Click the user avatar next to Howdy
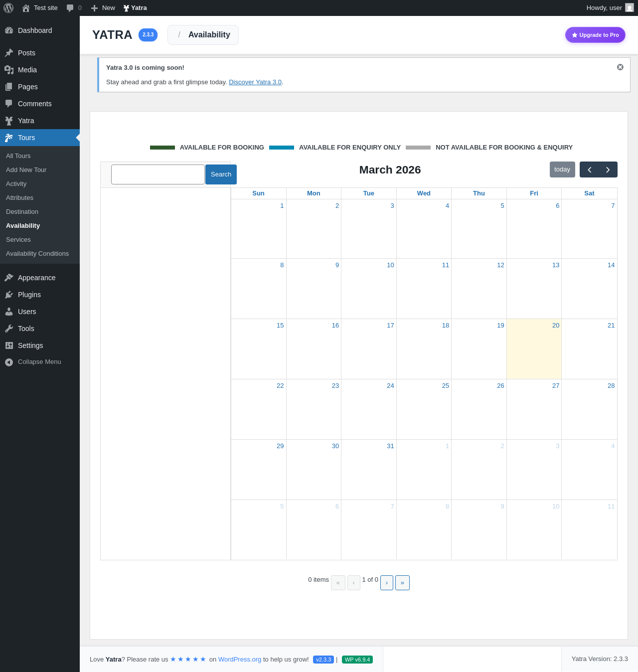This screenshot has height=672, width=638. 630,8
